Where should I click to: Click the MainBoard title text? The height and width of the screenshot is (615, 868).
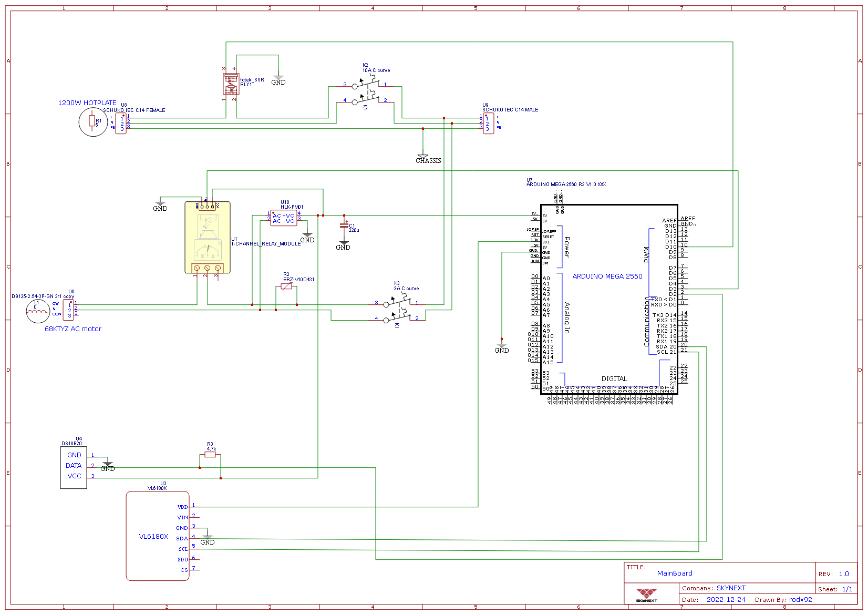(675, 573)
